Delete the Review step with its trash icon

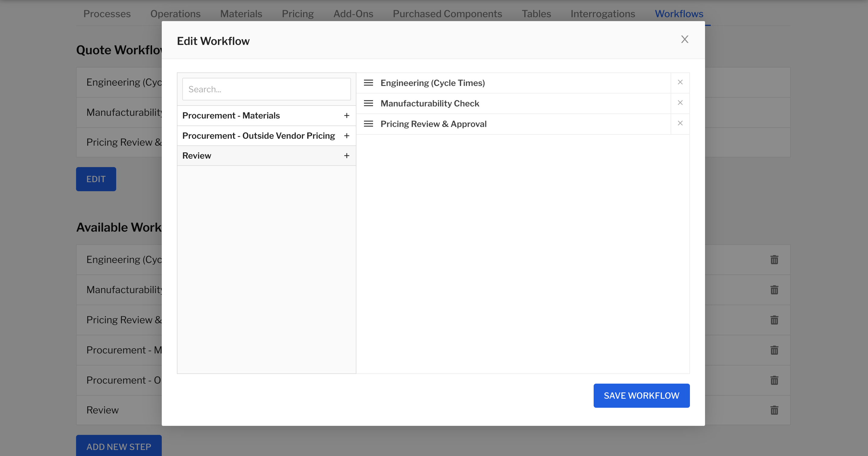774,410
